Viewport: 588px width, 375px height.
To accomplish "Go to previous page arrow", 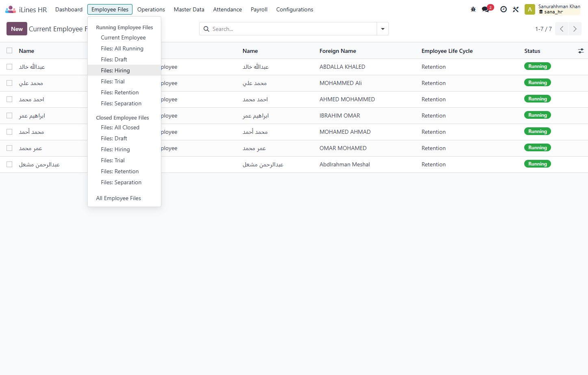I will (562, 29).
